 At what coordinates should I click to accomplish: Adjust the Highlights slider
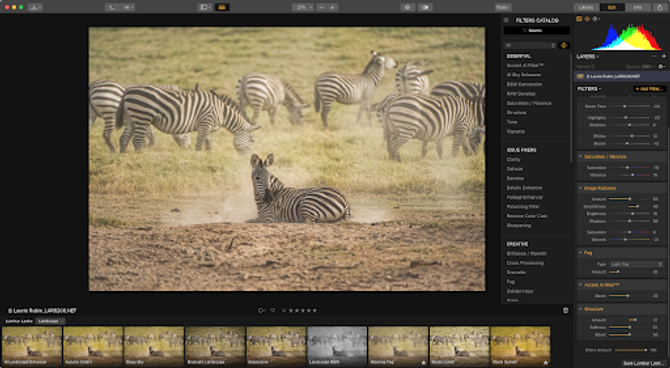629,118
